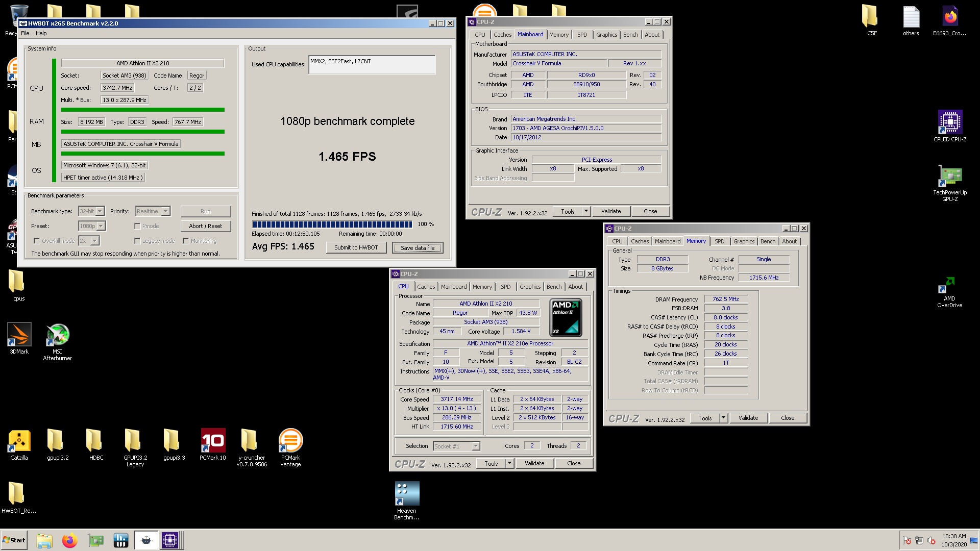Toggle the Legacy mode checkbox
Viewport: 980px width, 551px height.
pos(137,241)
